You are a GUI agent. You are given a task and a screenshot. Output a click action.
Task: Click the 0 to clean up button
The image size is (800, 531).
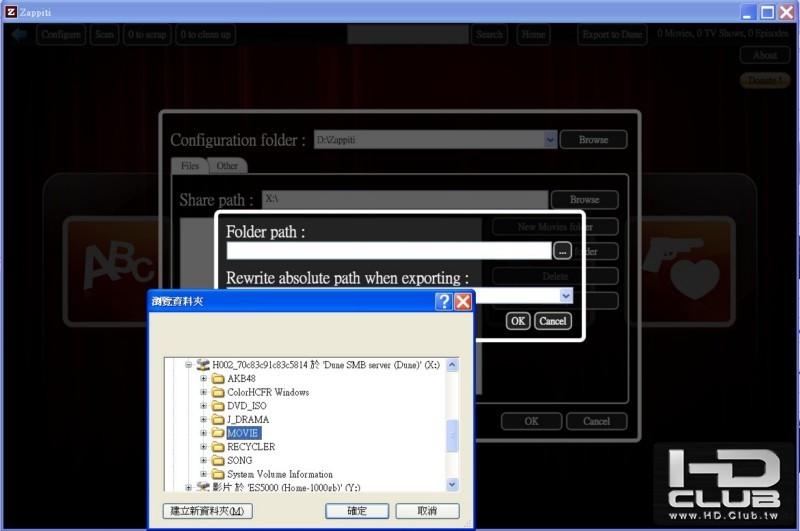(205, 35)
